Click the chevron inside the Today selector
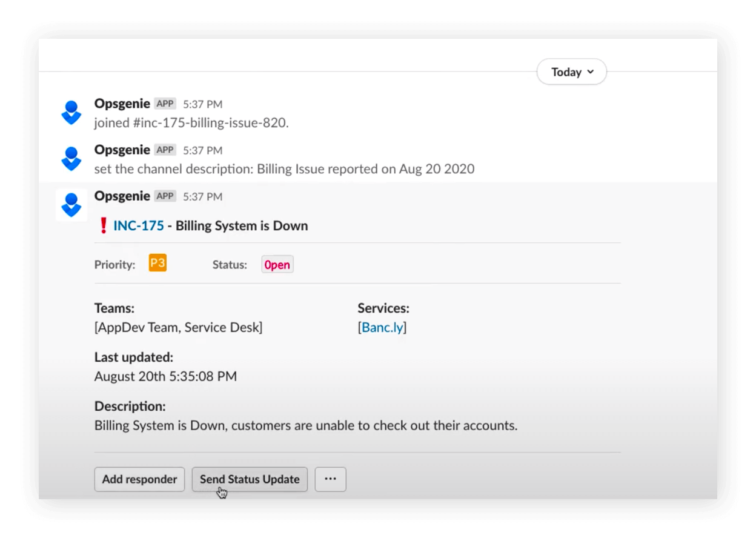Viewport: 756px width, 538px height. pyautogui.click(x=589, y=71)
